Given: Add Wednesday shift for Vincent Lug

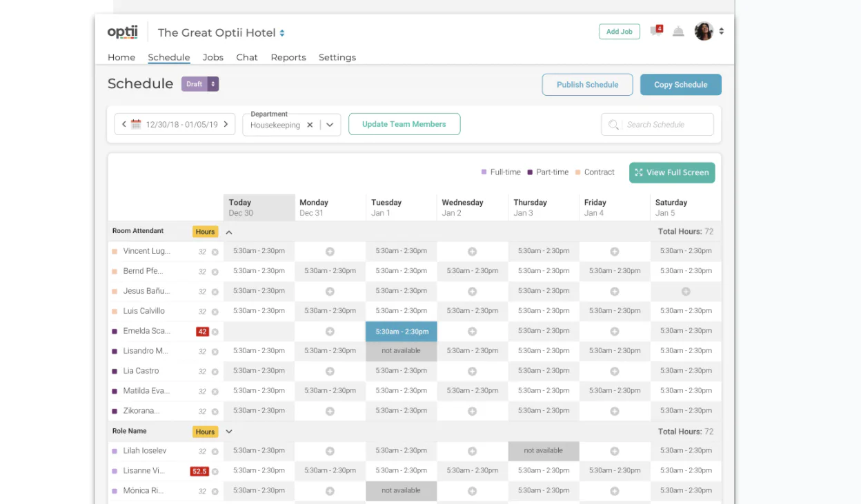Looking at the screenshot, I should pos(472,252).
